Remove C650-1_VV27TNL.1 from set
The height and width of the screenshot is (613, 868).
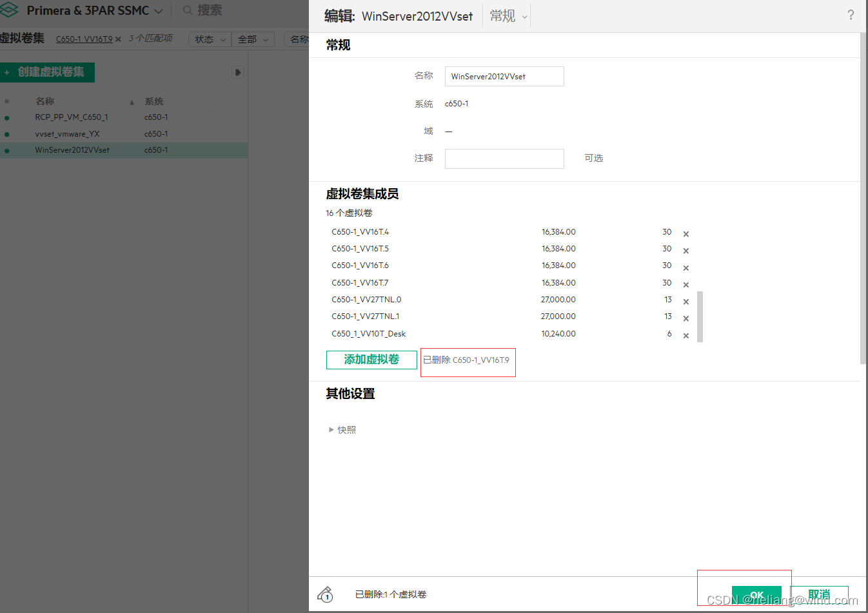(x=686, y=318)
